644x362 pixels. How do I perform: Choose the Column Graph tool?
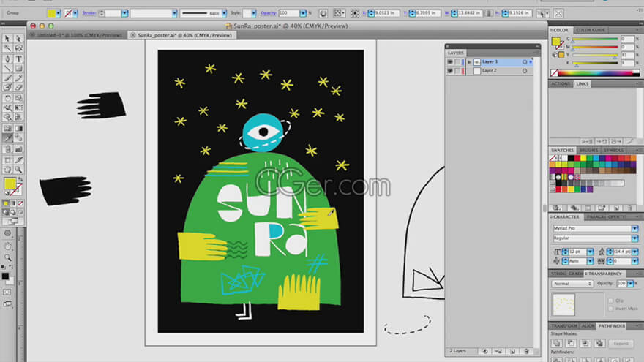18,149
